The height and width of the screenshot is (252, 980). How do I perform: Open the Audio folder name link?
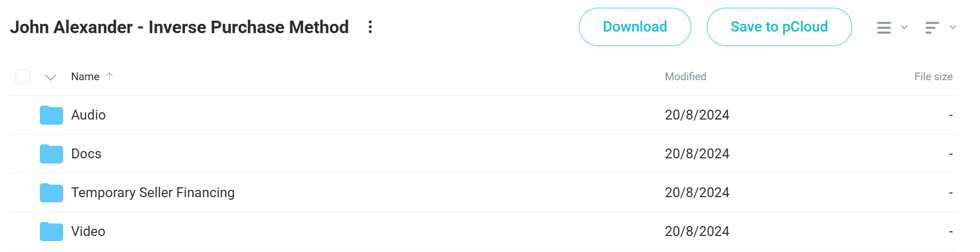pos(88,115)
